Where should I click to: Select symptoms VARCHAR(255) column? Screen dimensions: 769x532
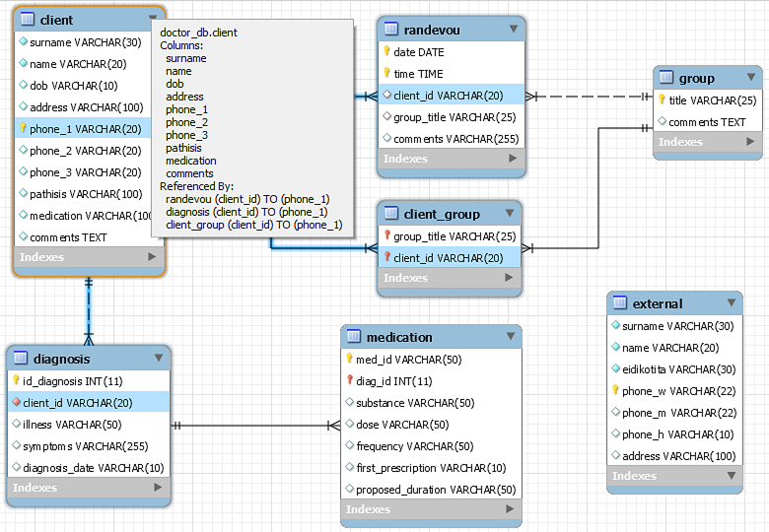90,445
